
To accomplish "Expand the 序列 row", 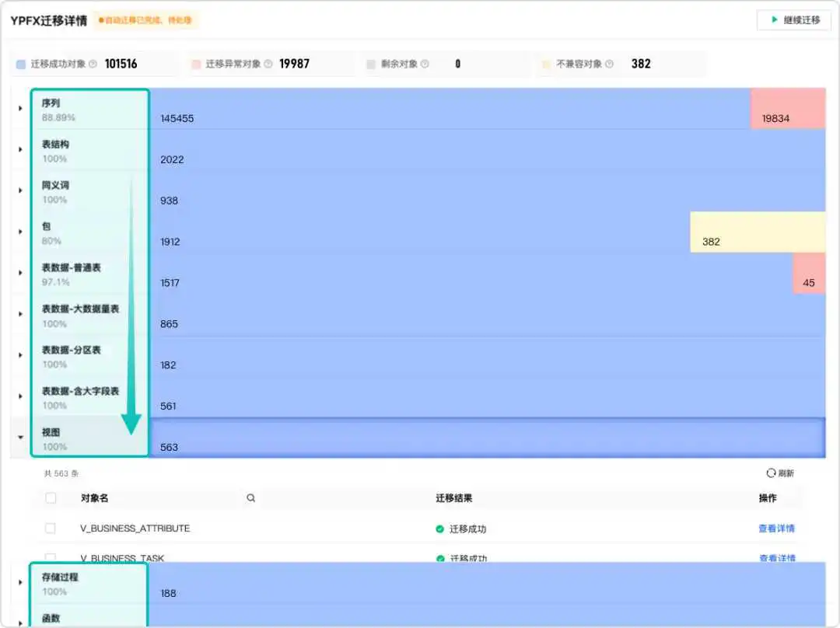I will click(20, 108).
